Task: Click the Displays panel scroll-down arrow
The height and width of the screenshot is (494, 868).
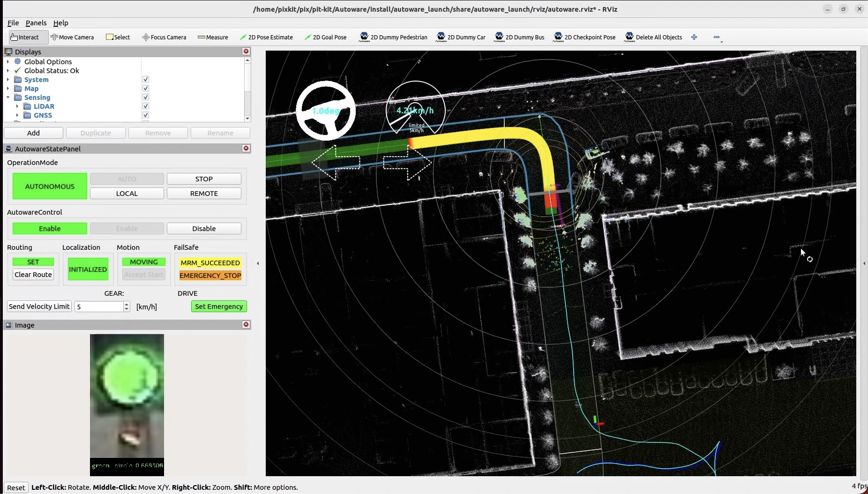Action: tap(247, 119)
